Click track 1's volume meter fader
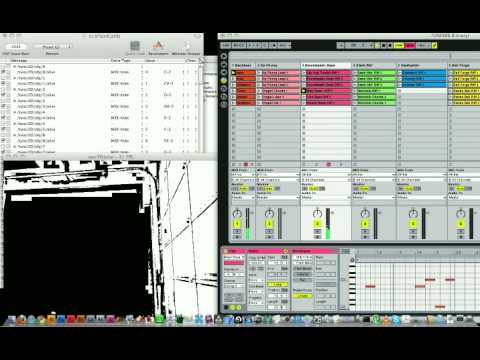This screenshot has height=360, width=480. (248, 224)
